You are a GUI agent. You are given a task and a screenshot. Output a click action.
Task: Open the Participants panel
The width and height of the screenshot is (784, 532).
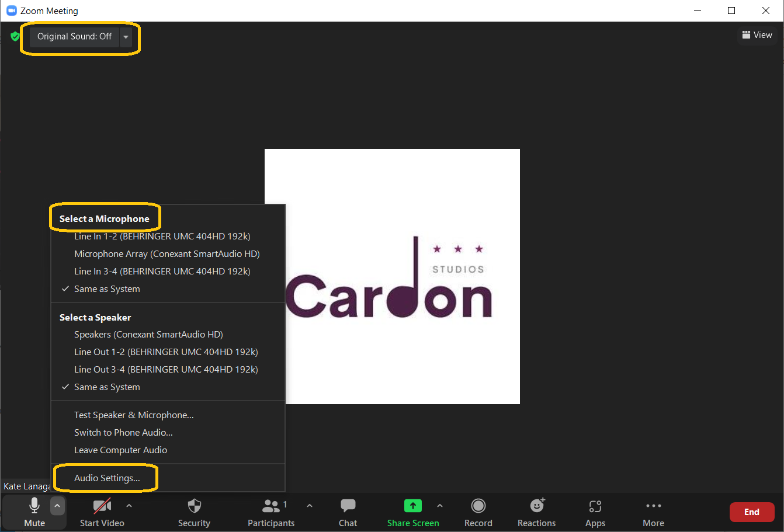[271, 506]
